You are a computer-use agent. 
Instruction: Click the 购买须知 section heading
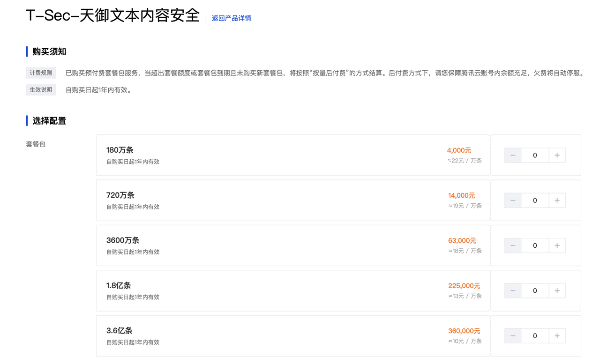(49, 52)
